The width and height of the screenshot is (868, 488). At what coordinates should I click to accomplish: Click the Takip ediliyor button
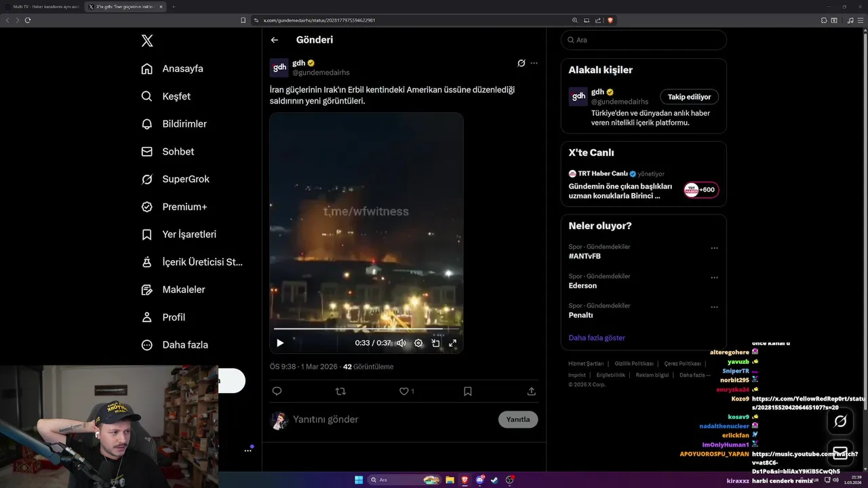690,97
